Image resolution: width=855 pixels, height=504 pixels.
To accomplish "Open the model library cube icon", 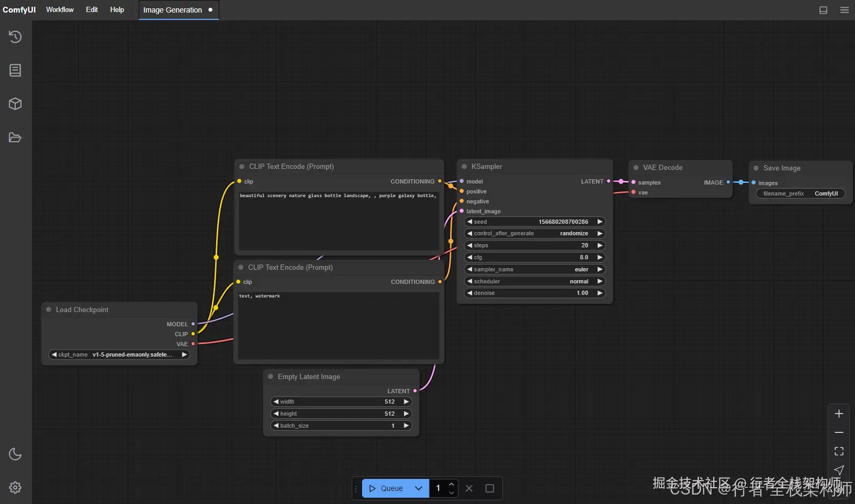I will [15, 104].
